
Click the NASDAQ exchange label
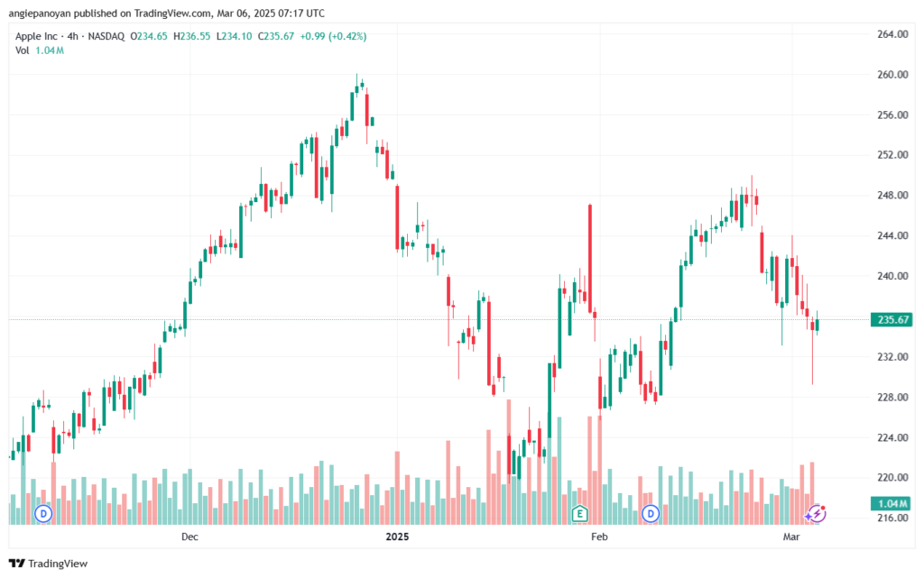106,36
